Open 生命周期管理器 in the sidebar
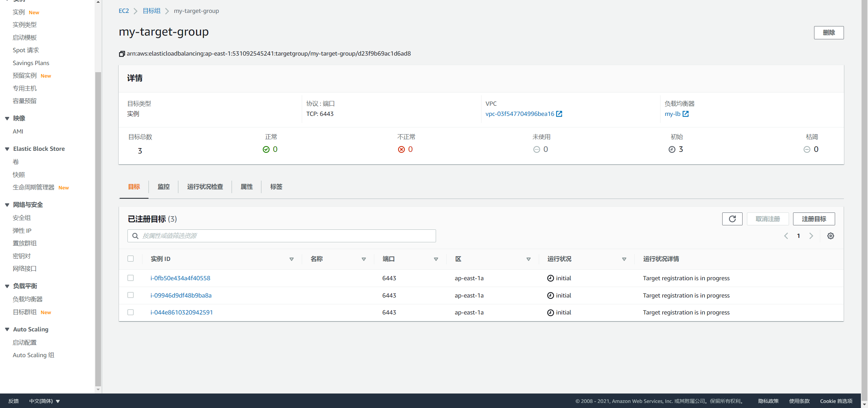The width and height of the screenshot is (868, 408). coord(33,187)
